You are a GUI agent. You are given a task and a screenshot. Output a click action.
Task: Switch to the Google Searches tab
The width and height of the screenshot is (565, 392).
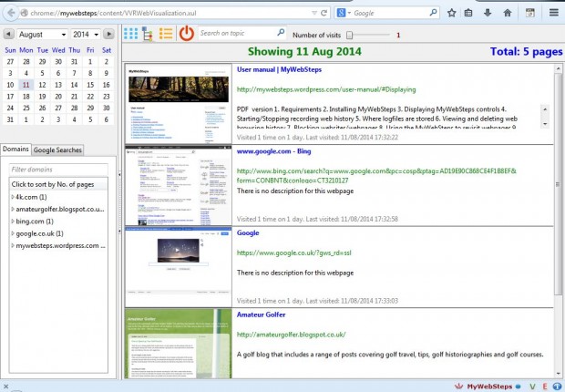click(57, 150)
